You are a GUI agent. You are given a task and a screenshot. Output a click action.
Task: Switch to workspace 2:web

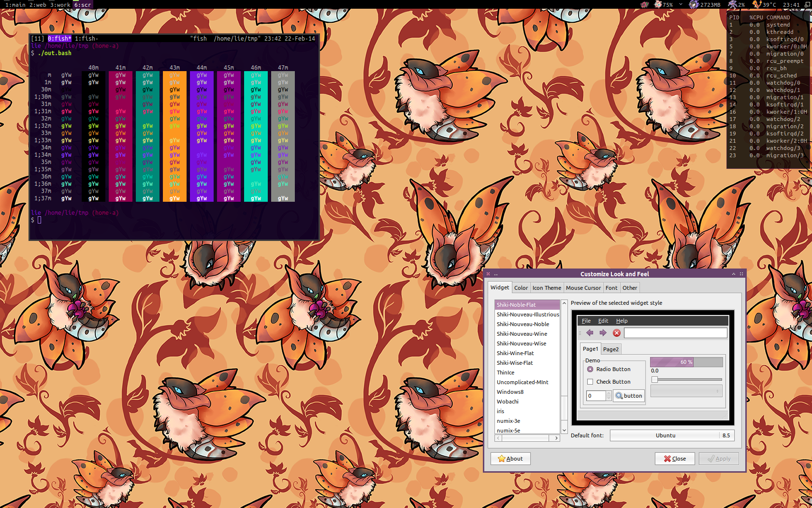coord(38,4)
